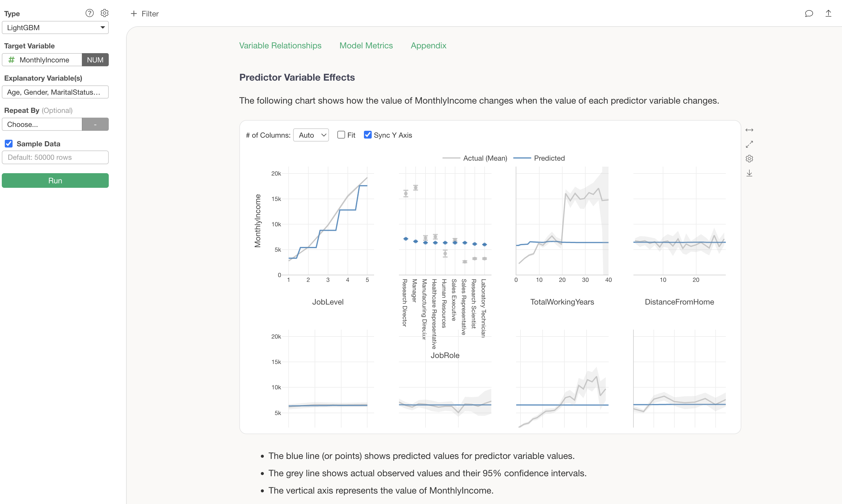The width and height of the screenshot is (842, 504).
Task: Enable the Fit checkbox
Action: 341,135
